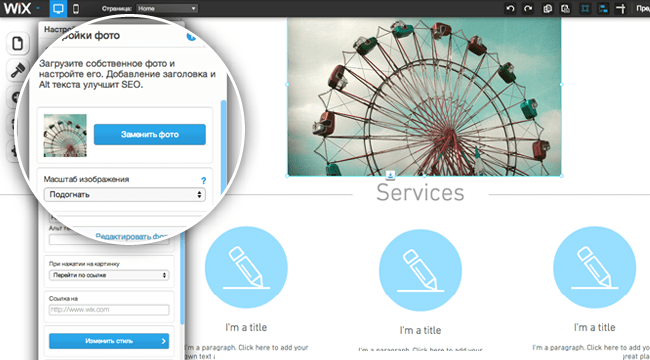
Task: Redo the last action
Action: coord(528,9)
